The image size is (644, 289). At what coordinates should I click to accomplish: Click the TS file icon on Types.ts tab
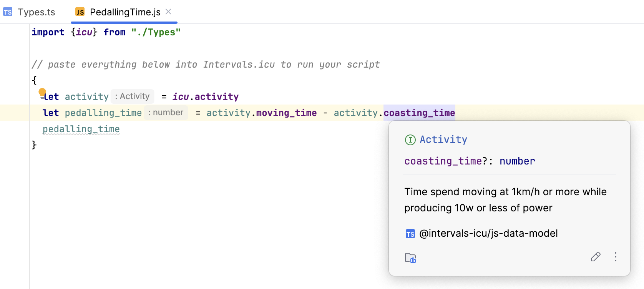click(8, 12)
